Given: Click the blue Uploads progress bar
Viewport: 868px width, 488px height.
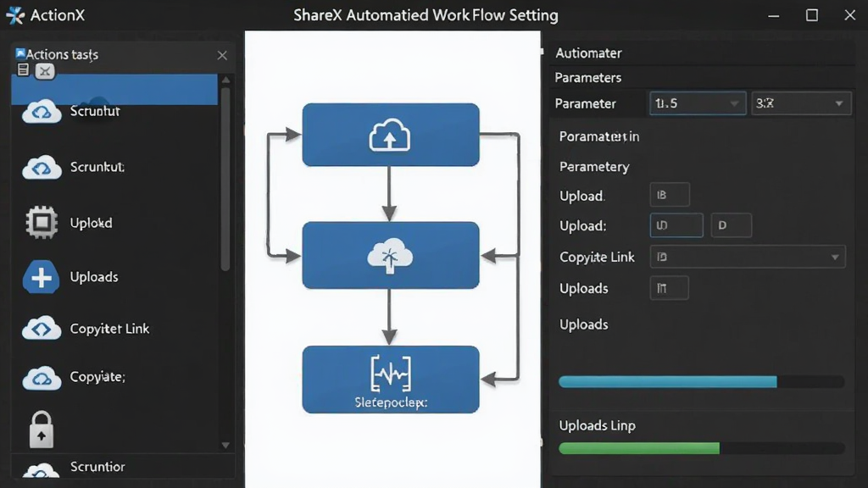Looking at the screenshot, I should click(701, 382).
